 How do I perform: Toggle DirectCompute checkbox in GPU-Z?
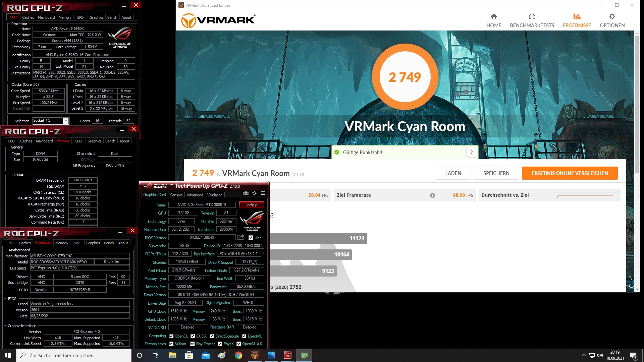point(212,336)
